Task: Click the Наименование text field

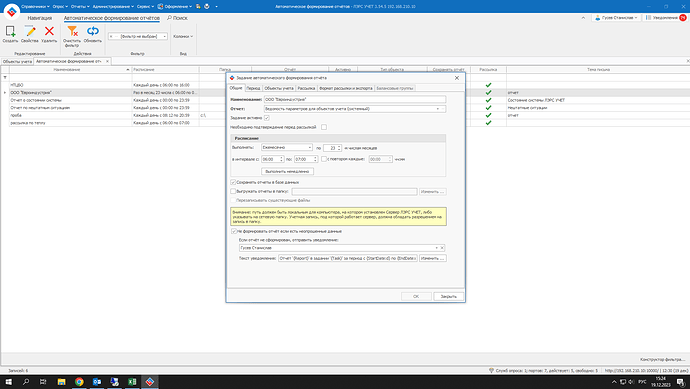Action: click(x=355, y=99)
